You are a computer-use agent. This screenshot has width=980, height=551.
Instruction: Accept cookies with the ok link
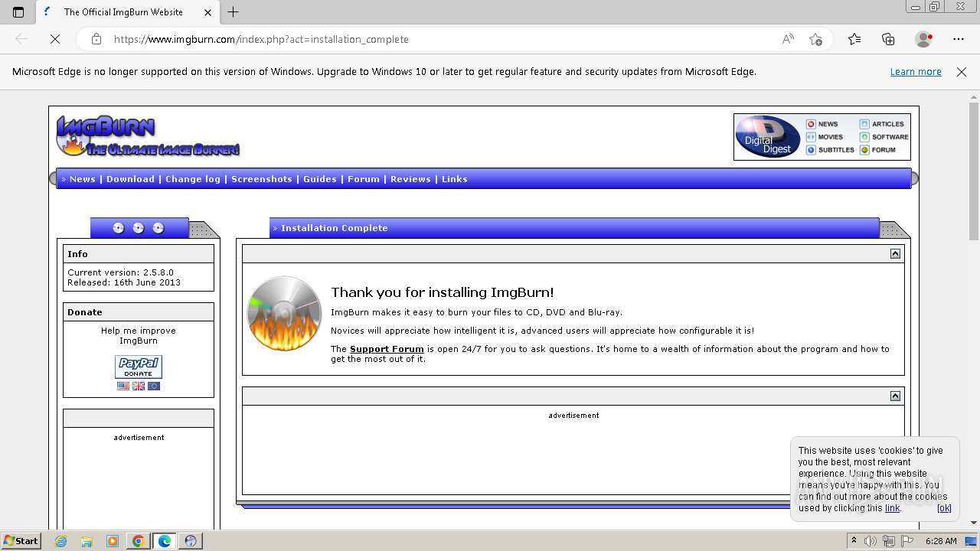pyautogui.click(x=944, y=508)
